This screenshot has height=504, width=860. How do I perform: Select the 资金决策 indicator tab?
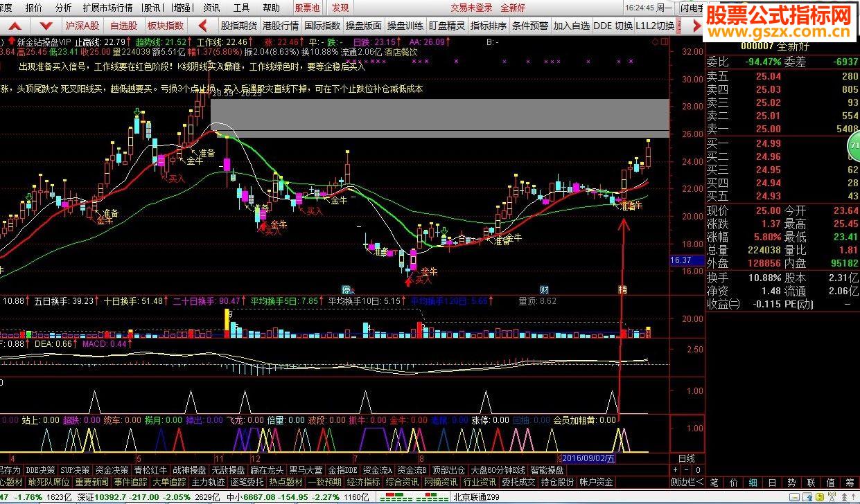tap(112, 470)
